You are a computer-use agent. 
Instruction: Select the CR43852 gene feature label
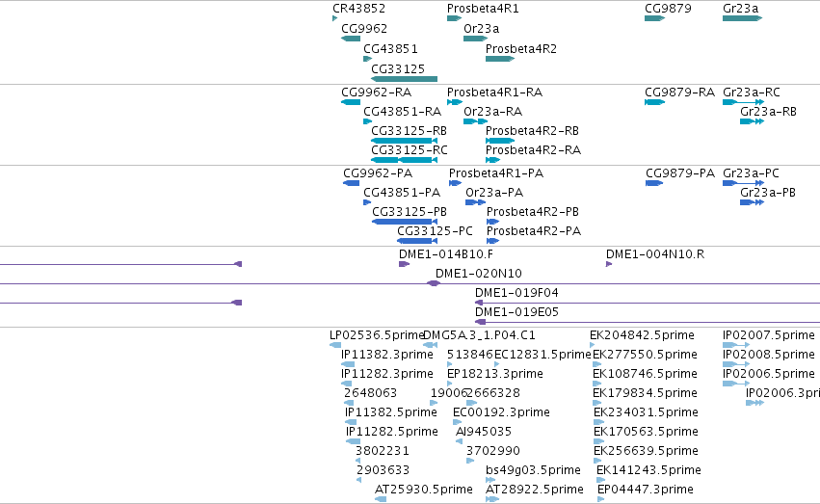[358, 9]
